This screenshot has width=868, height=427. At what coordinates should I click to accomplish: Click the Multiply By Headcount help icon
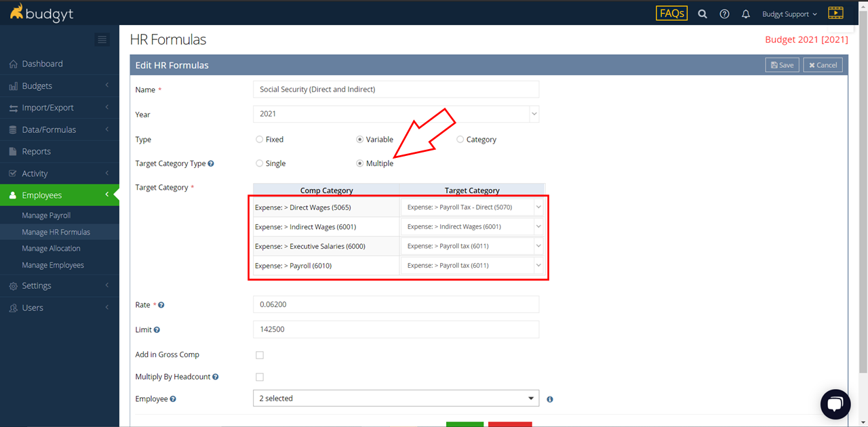pos(216,377)
